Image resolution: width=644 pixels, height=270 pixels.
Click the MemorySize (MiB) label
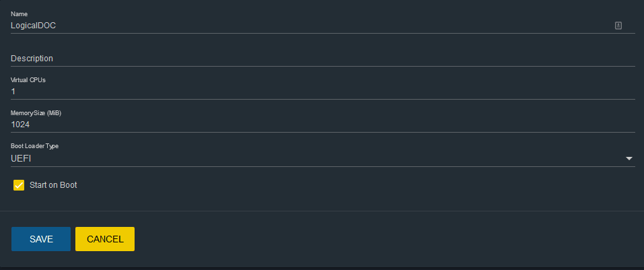(x=36, y=112)
